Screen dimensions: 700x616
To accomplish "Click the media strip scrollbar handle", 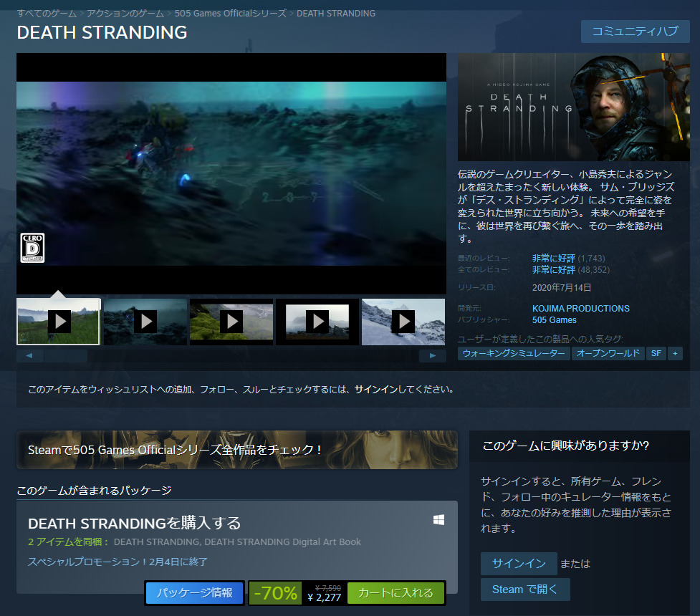I will [66, 355].
